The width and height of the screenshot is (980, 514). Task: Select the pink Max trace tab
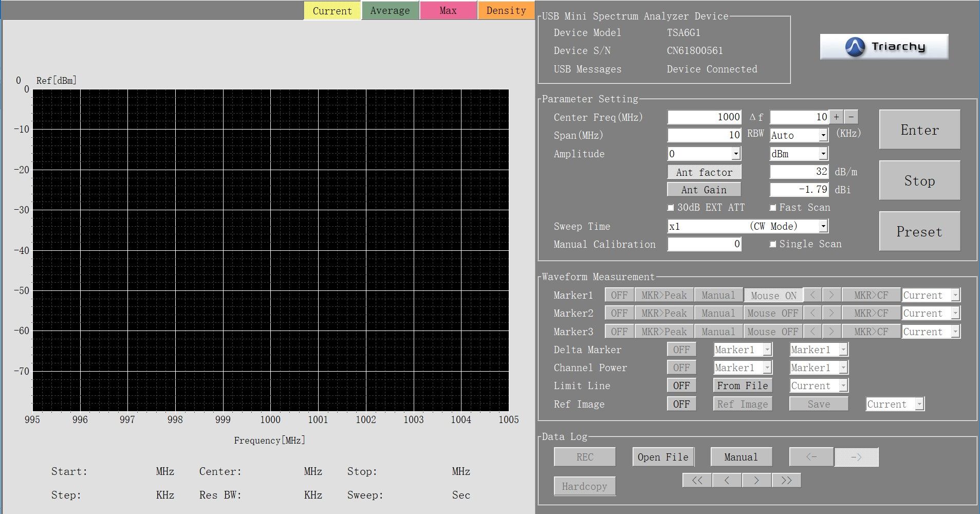pyautogui.click(x=448, y=11)
